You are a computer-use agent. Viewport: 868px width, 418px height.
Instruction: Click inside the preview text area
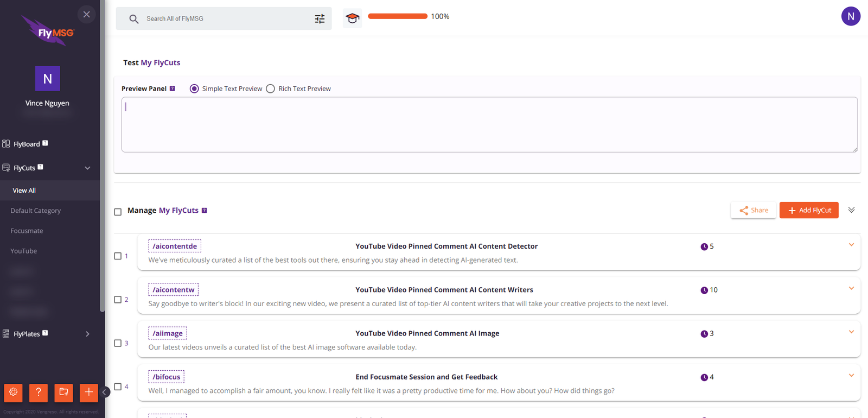point(489,125)
